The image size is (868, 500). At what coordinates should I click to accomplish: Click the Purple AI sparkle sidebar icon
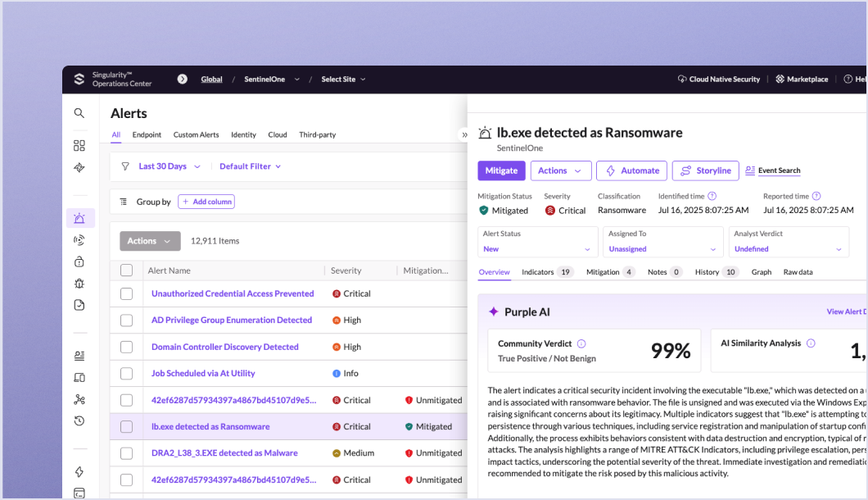pyautogui.click(x=79, y=168)
